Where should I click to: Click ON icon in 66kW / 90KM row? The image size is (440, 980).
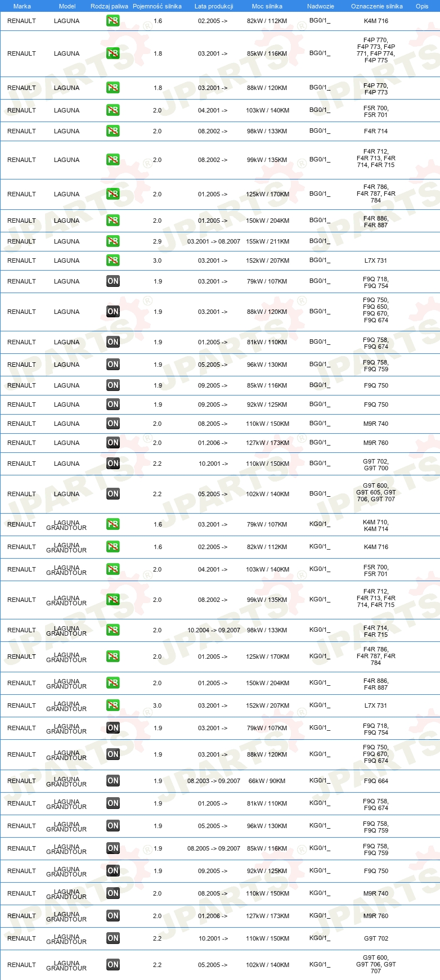point(113,781)
